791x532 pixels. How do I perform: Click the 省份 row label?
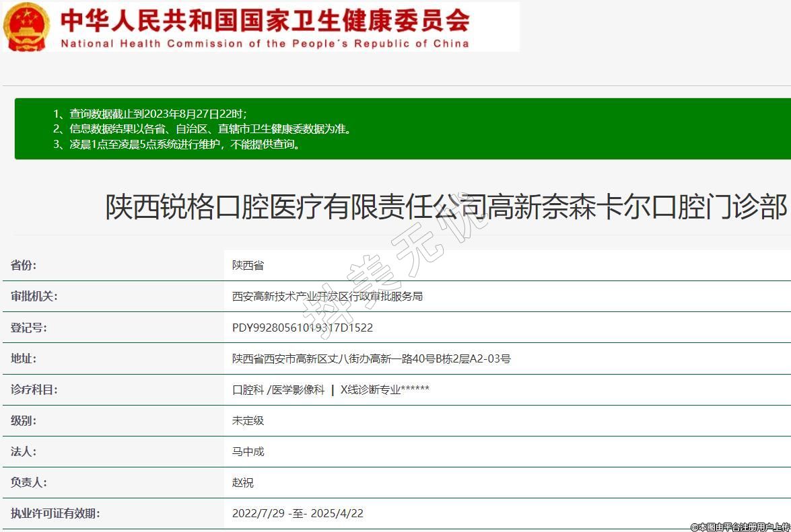pos(24,265)
